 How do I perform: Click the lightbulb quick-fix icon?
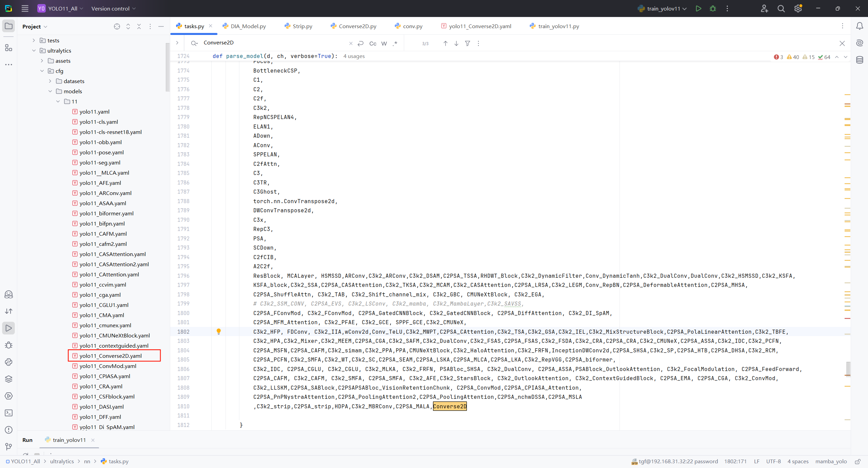219,331
